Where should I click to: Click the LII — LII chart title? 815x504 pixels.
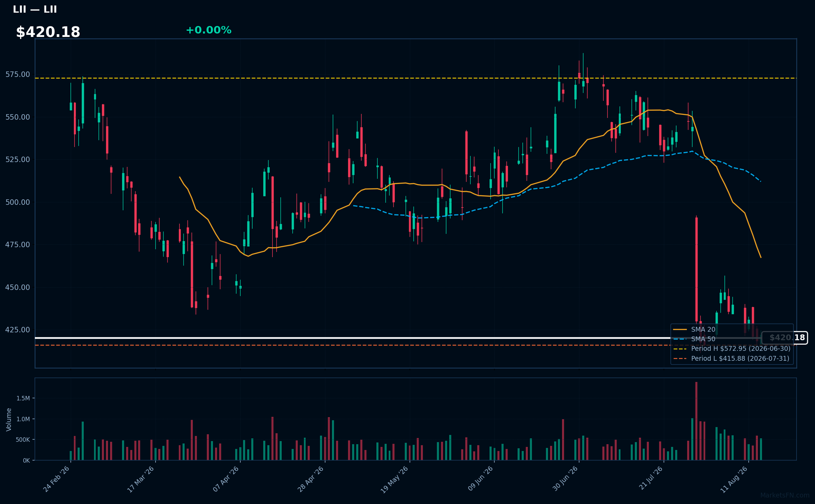click(x=35, y=9)
